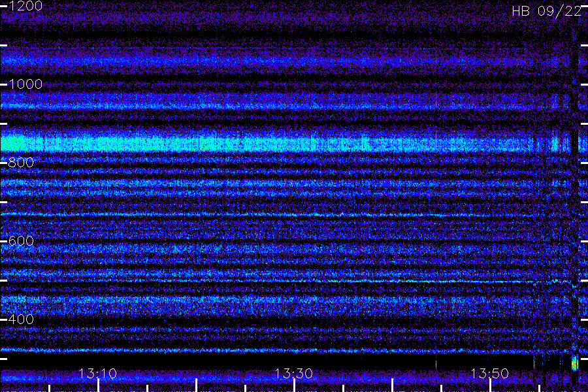Click the bright green burst near 13:58

click(x=574, y=365)
